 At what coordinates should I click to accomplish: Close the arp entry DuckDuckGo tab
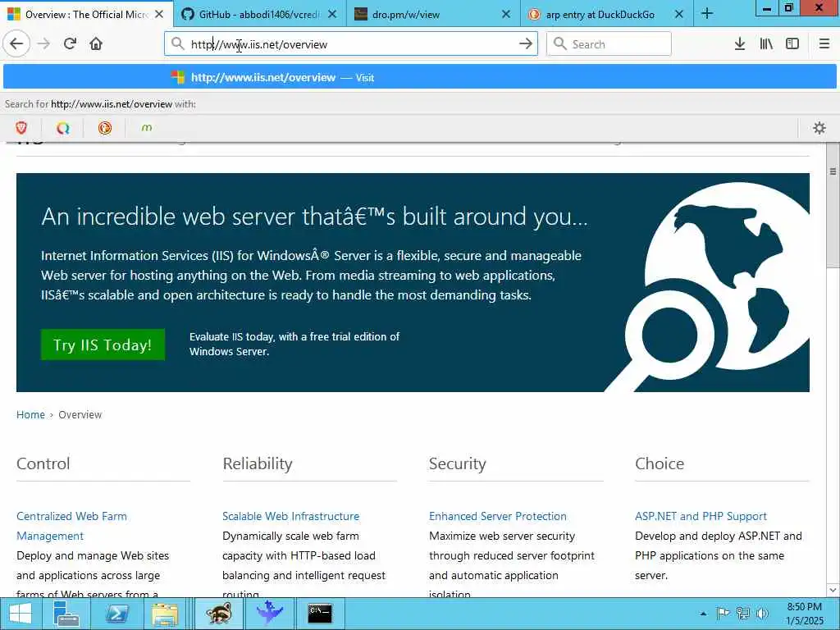678,15
